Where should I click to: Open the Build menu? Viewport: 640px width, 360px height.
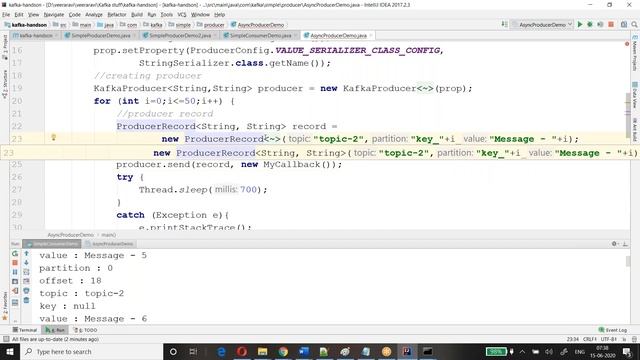[137, 14]
